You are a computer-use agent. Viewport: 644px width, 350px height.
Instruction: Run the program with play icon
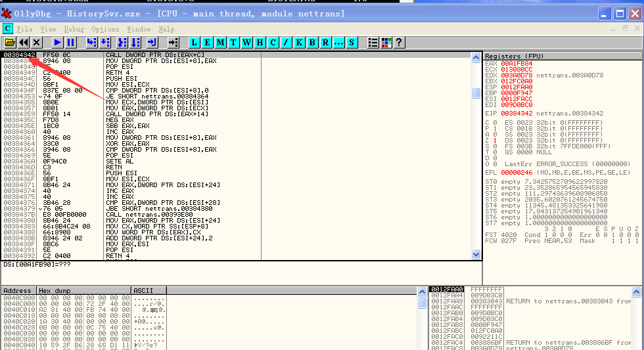[x=58, y=42]
